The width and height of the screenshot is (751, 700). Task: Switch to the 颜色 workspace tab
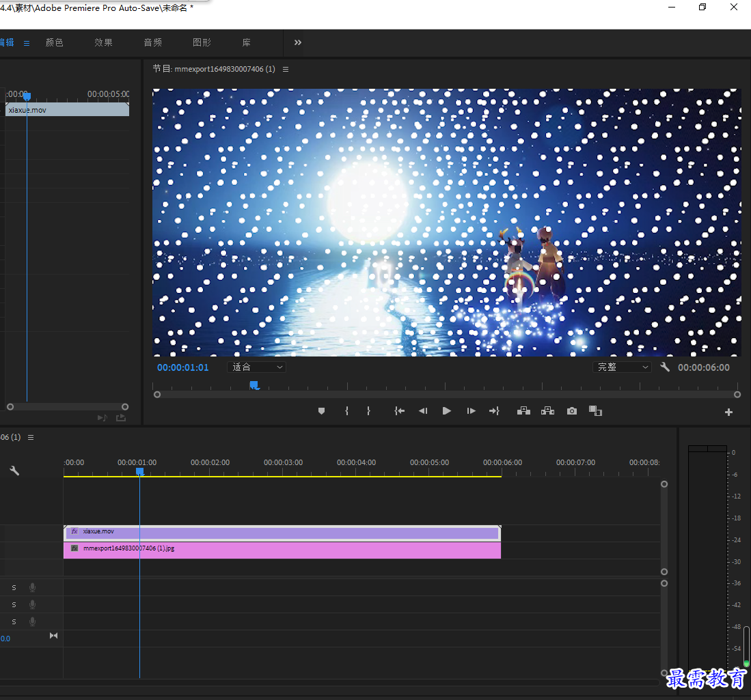pos(54,42)
